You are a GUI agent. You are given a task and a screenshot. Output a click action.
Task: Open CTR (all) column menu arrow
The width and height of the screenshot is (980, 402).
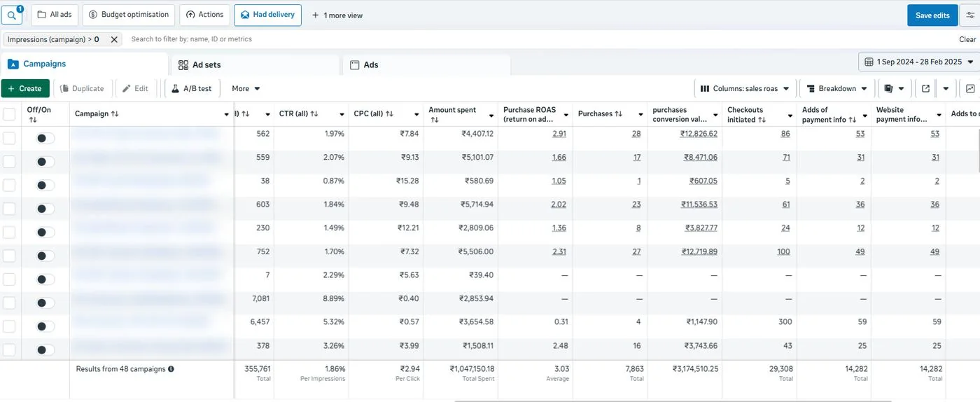pos(342,114)
